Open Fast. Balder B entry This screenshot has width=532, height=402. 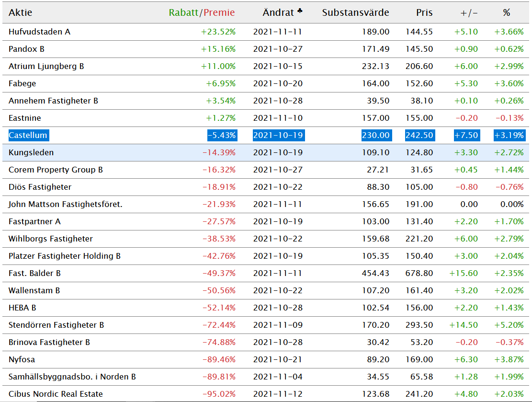coord(34,273)
